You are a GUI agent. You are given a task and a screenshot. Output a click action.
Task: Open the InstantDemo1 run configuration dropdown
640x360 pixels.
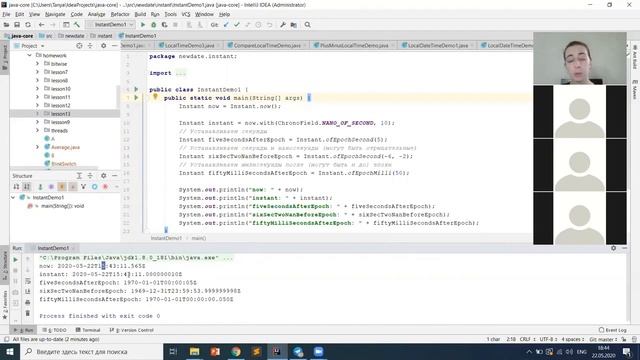pyautogui.click(x=110, y=25)
